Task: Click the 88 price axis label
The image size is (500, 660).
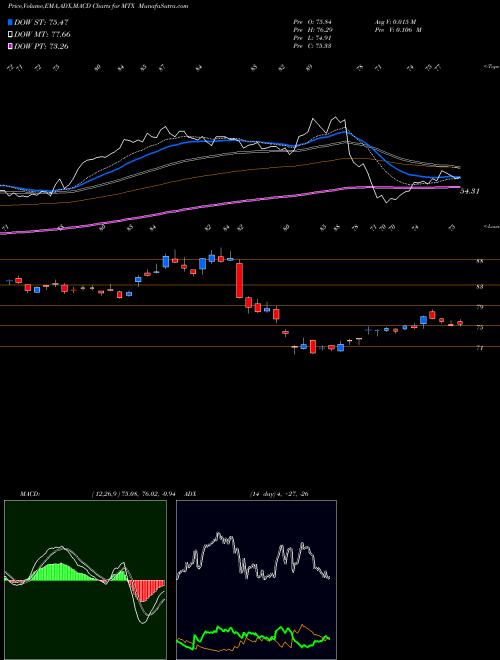Action: point(479,261)
